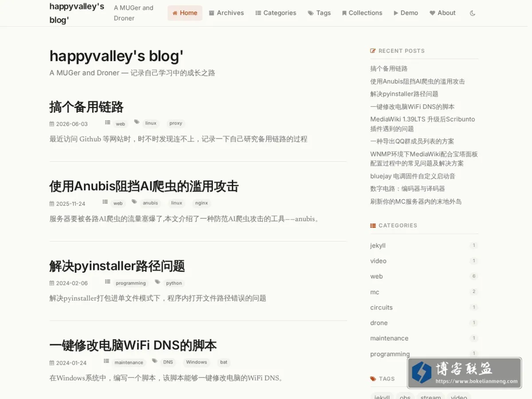Click category list icon next to 2026-06-03
This screenshot has width=532, height=399.
pos(108,122)
